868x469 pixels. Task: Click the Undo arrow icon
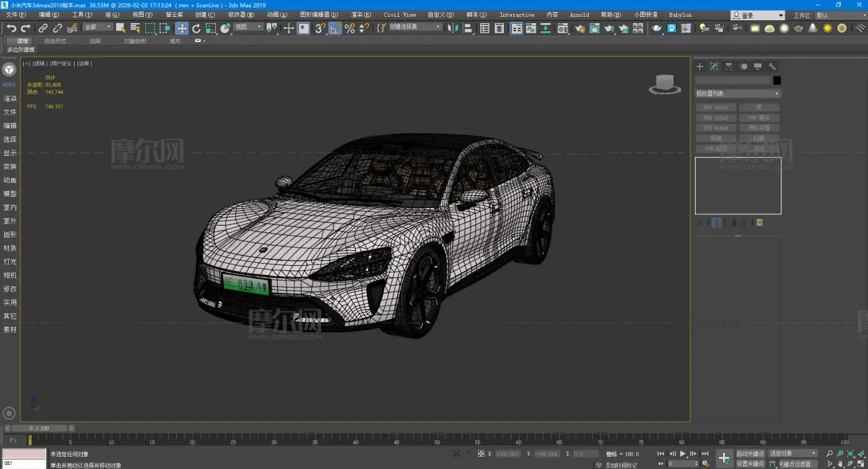pyautogui.click(x=12, y=28)
